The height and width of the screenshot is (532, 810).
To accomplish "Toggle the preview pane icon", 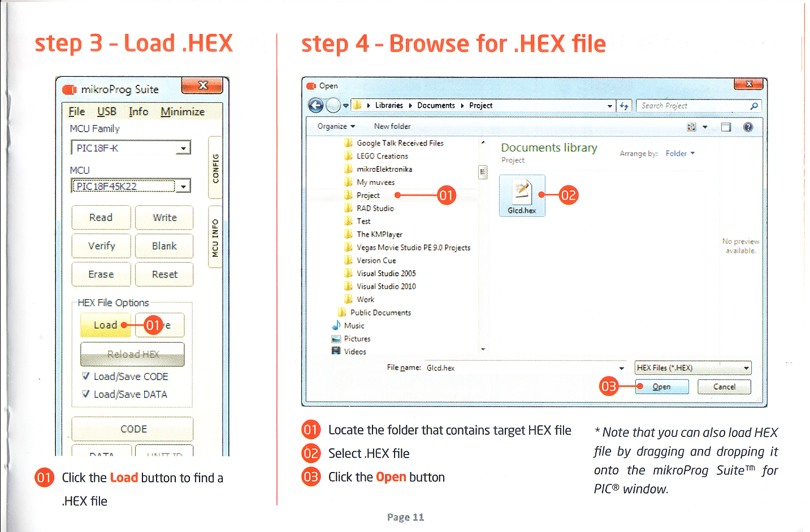I will point(726,127).
